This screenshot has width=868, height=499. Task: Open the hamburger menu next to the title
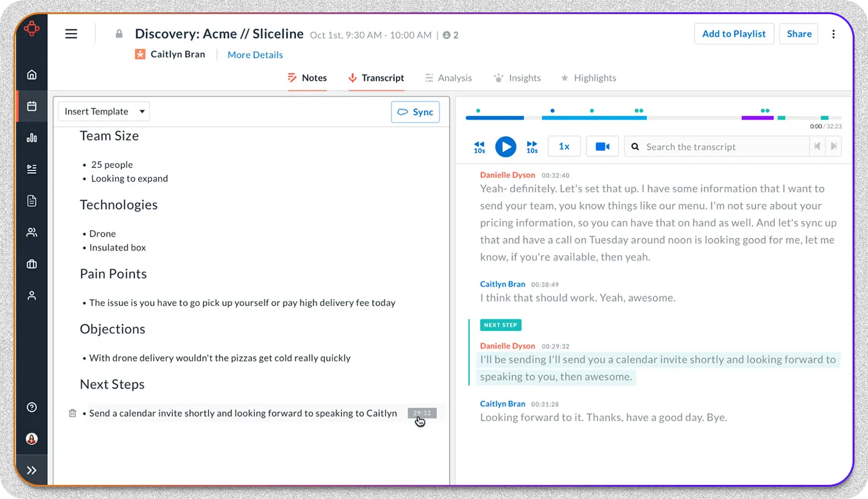(71, 34)
